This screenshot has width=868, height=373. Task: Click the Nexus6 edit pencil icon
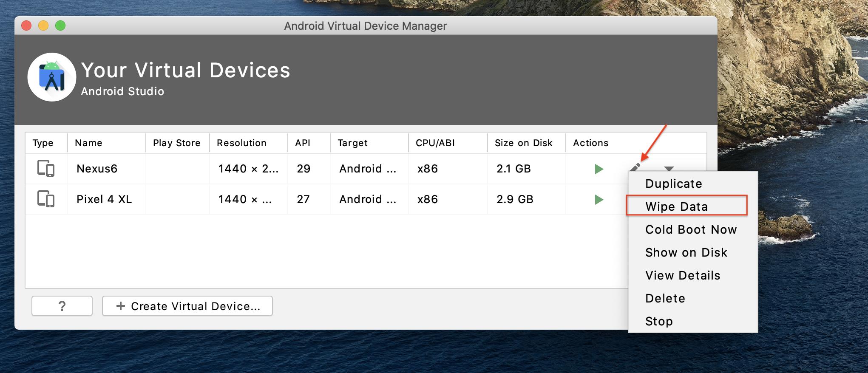[635, 167]
